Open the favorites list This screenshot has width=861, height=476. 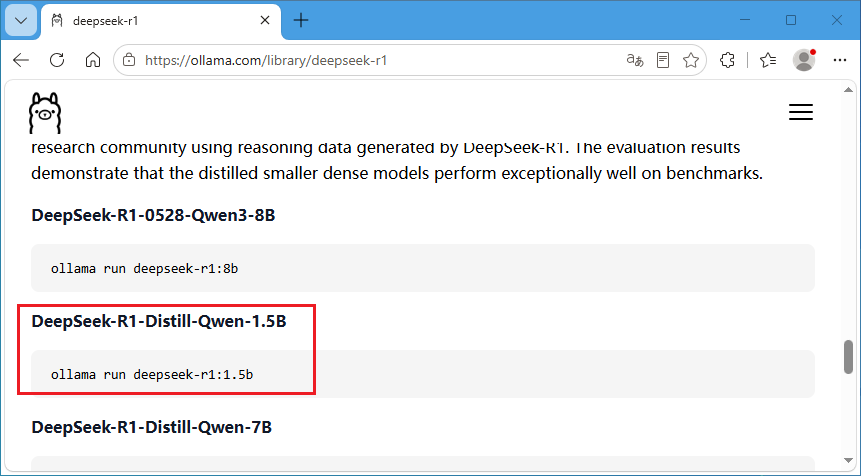click(x=768, y=60)
